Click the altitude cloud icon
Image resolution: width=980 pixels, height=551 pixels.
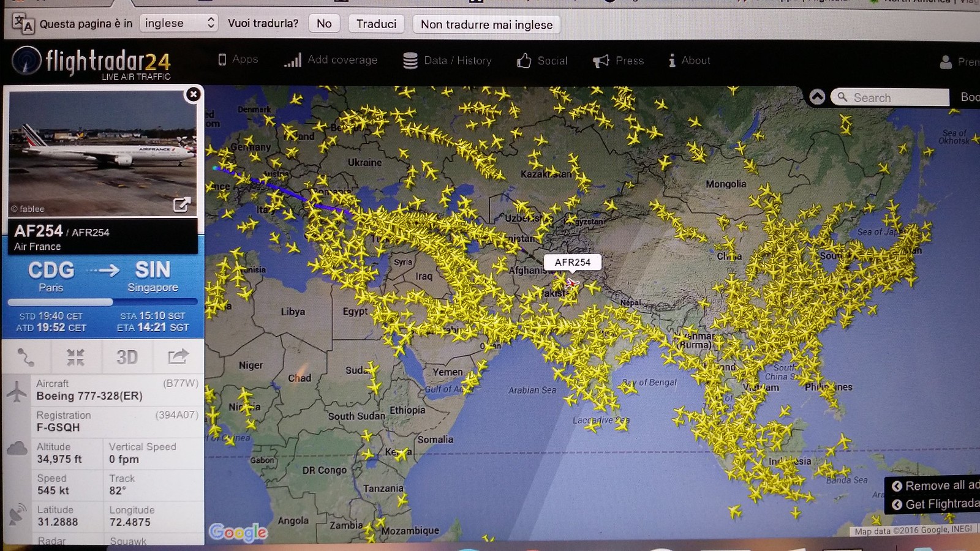17,449
